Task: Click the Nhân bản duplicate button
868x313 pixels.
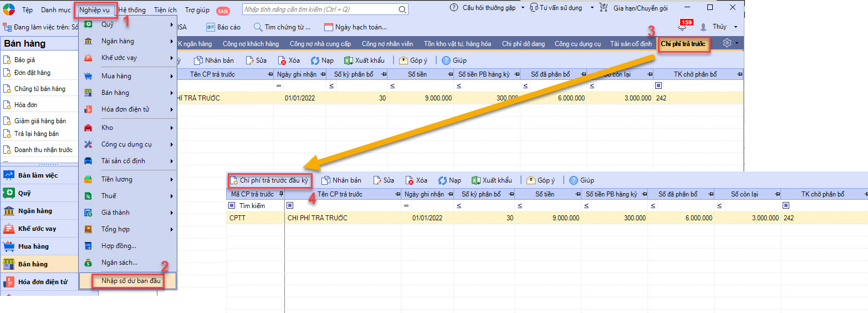Action: coord(213,60)
